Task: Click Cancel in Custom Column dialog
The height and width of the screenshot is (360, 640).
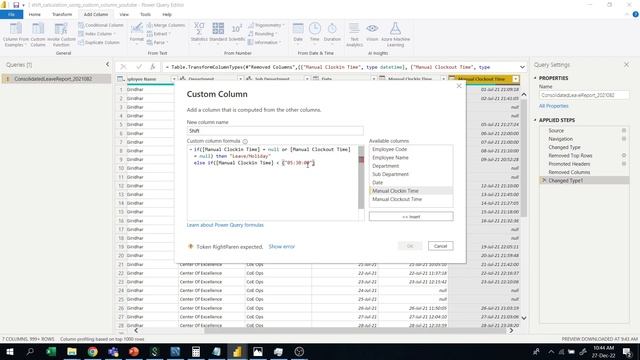Action: pos(440,246)
